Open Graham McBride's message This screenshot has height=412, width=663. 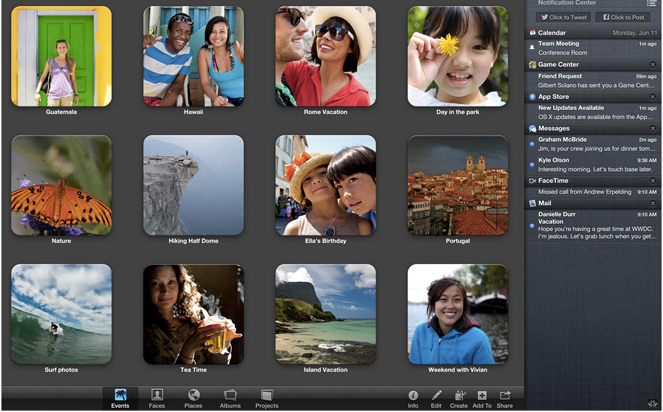[592, 144]
